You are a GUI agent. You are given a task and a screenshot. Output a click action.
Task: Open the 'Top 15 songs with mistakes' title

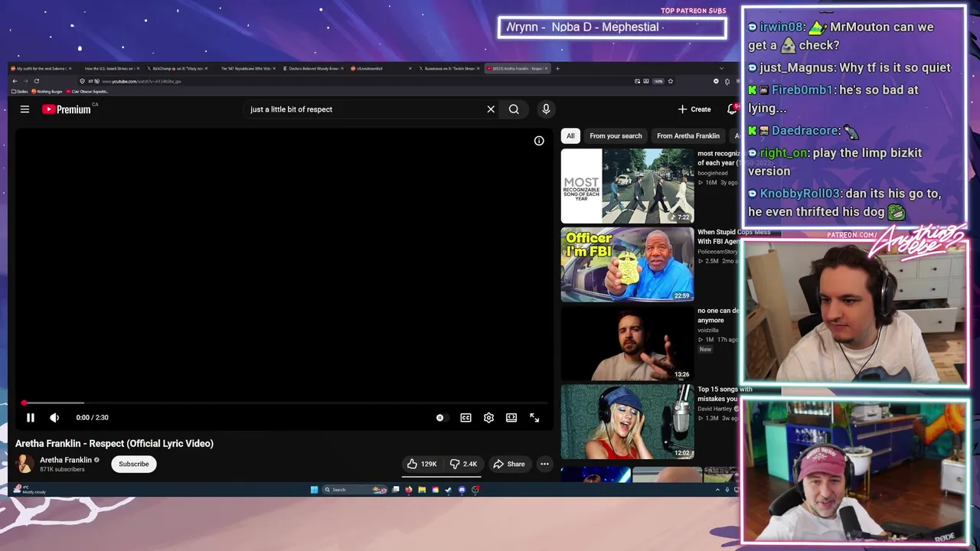[720, 394]
